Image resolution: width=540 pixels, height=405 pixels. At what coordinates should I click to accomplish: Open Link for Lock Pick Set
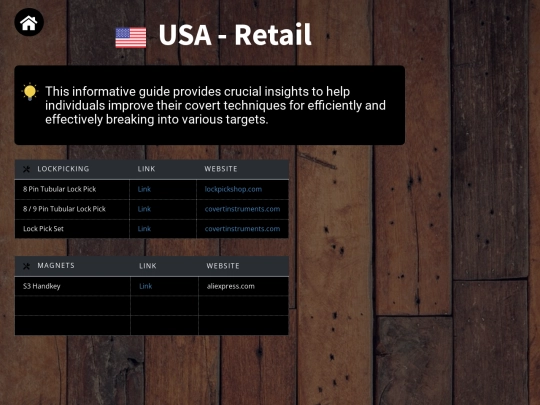(x=144, y=229)
